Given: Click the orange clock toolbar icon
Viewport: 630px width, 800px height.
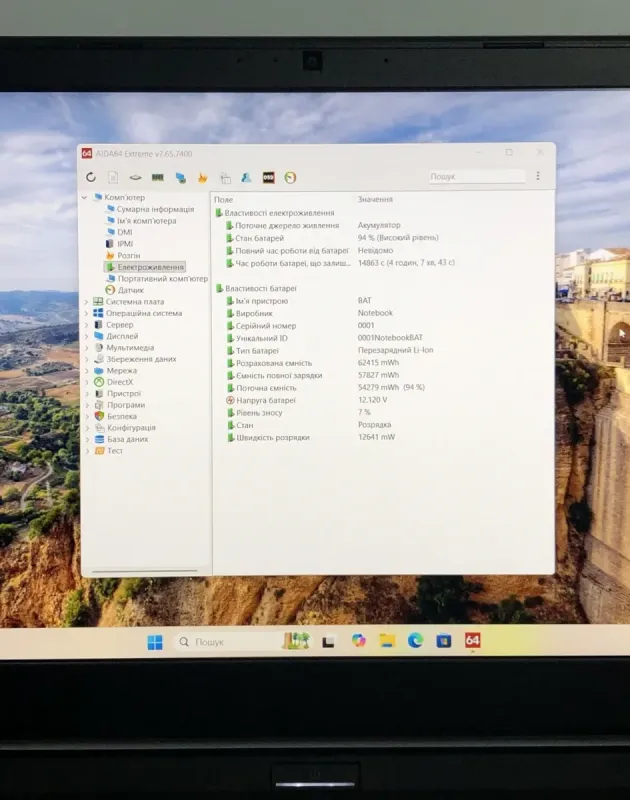Looking at the screenshot, I should pos(290,177).
